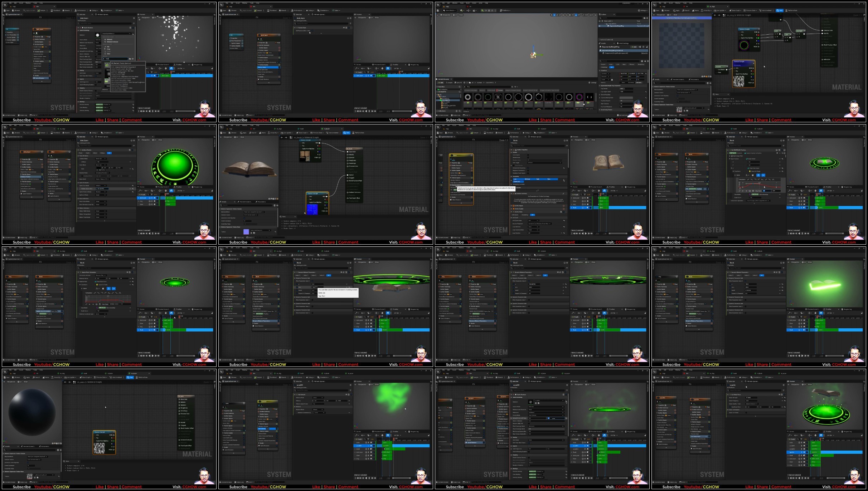
Task: Choose Material Instance in the open material menu
Action: pos(112,42)
